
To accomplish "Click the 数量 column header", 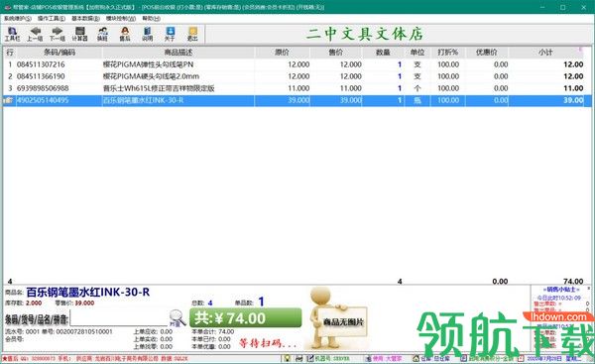I will 383,53.
